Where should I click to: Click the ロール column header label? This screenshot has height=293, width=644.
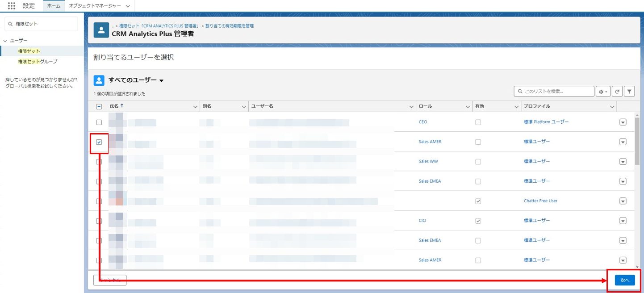(425, 106)
